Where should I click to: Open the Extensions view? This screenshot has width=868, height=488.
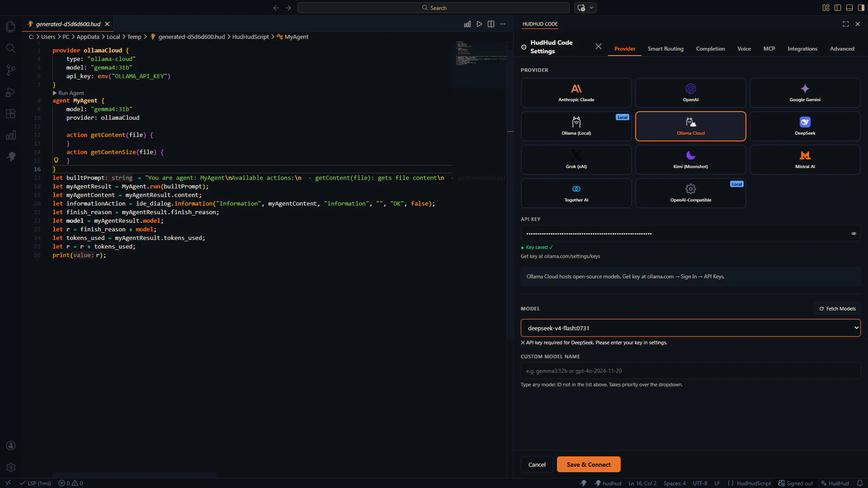point(11,114)
